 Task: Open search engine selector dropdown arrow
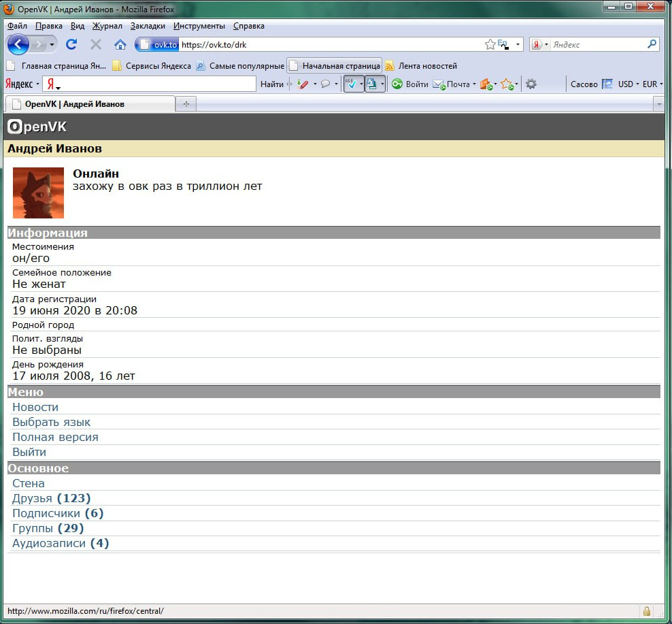coord(546,45)
